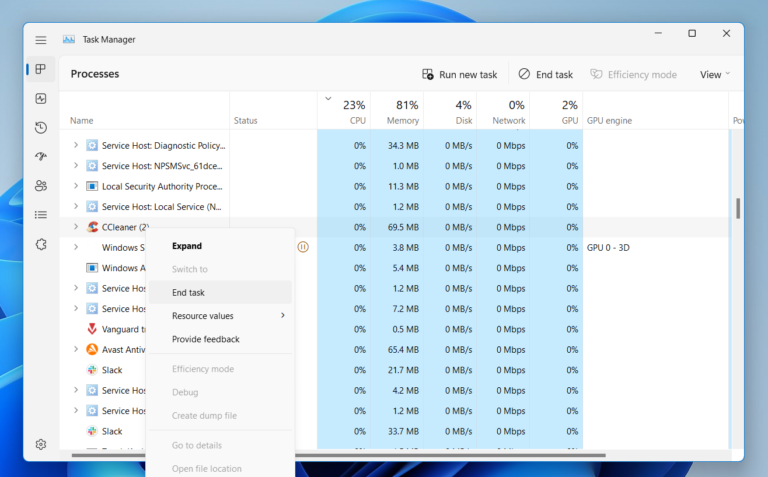Click Debug in the context menu
This screenshot has height=477, width=768.
(220, 392)
